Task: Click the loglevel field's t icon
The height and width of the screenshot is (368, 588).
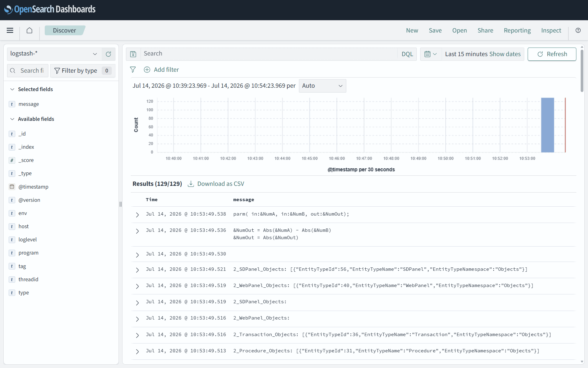Action: coord(12,240)
